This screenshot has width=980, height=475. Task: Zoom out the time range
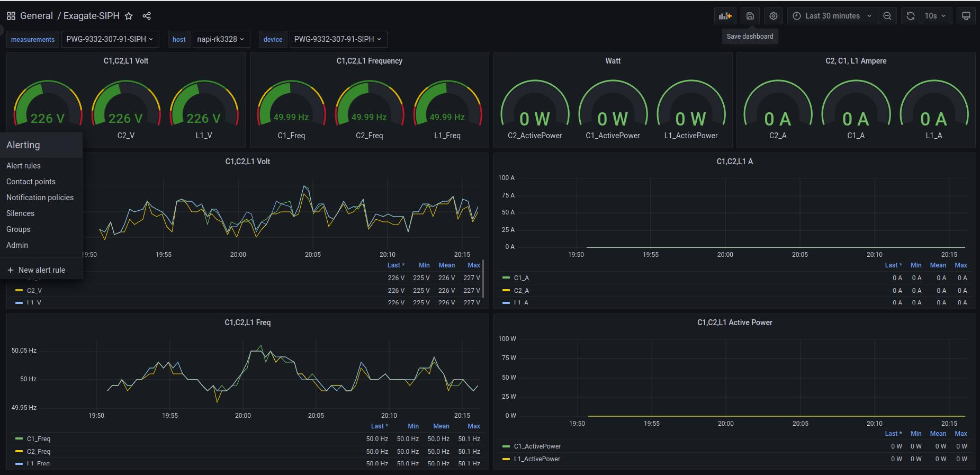coord(887,16)
